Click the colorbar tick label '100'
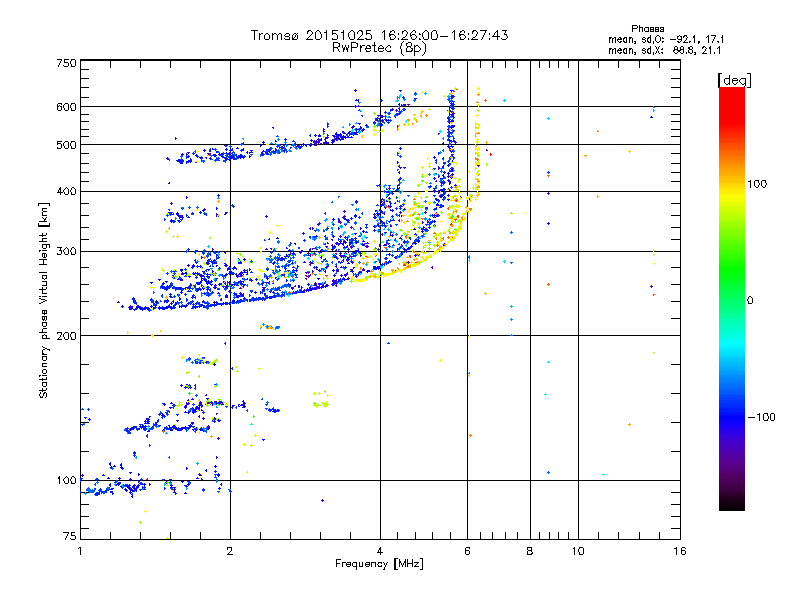 757,184
